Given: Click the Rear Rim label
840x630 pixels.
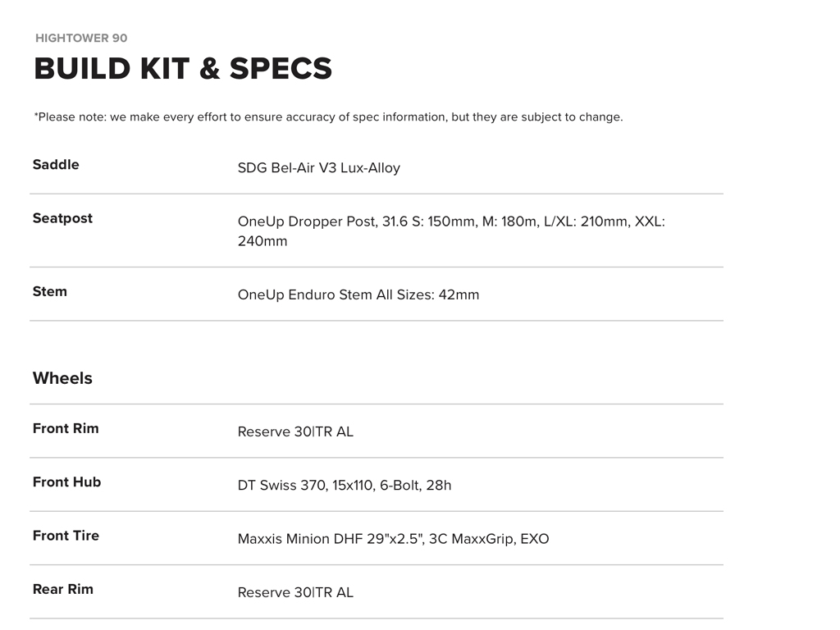Looking at the screenshot, I should (63, 589).
